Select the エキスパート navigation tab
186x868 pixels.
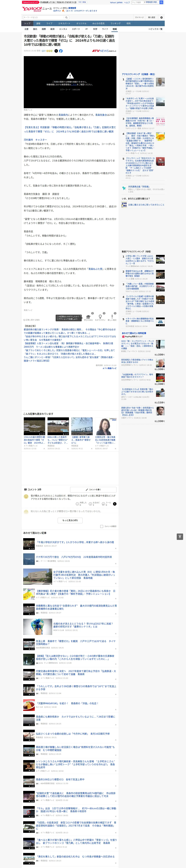64,23
